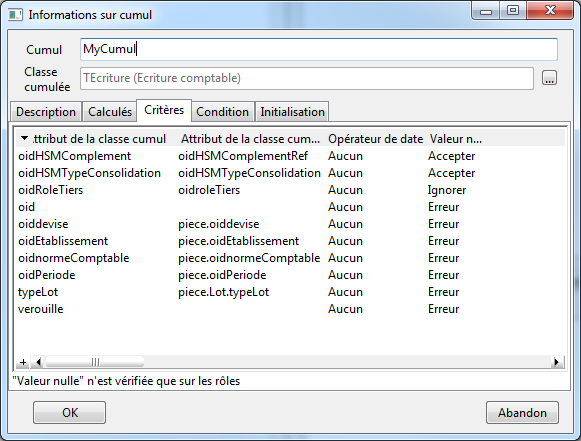Click the horizontal scrollbar thumb

click(x=95, y=362)
